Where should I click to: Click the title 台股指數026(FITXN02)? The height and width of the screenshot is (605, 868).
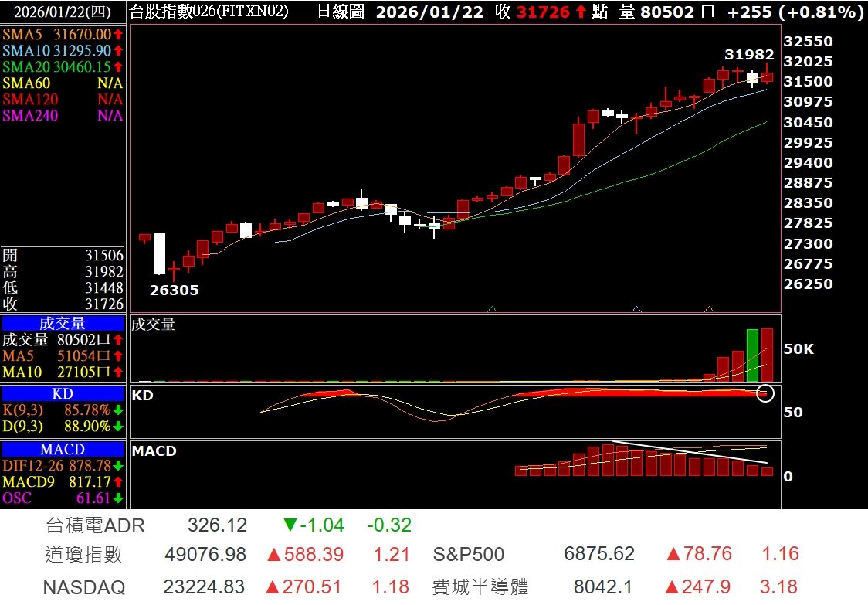coord(209,11)
